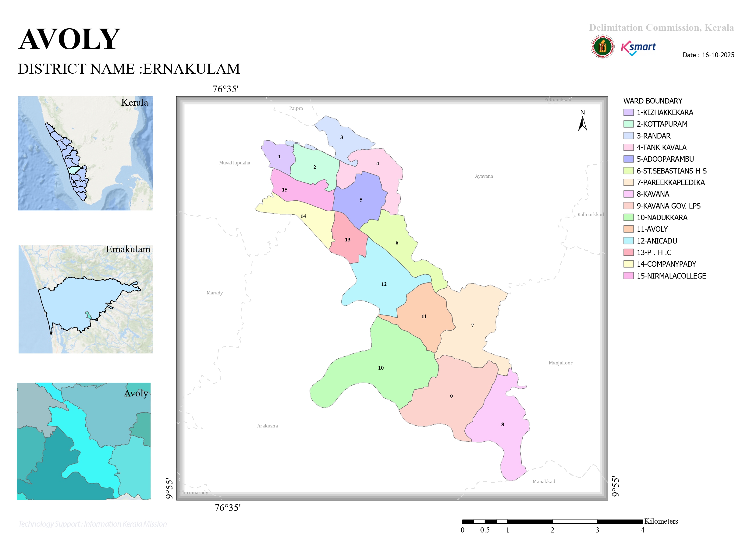
Task: Click the left 9°55' latitude label
Action: (169, 489)
